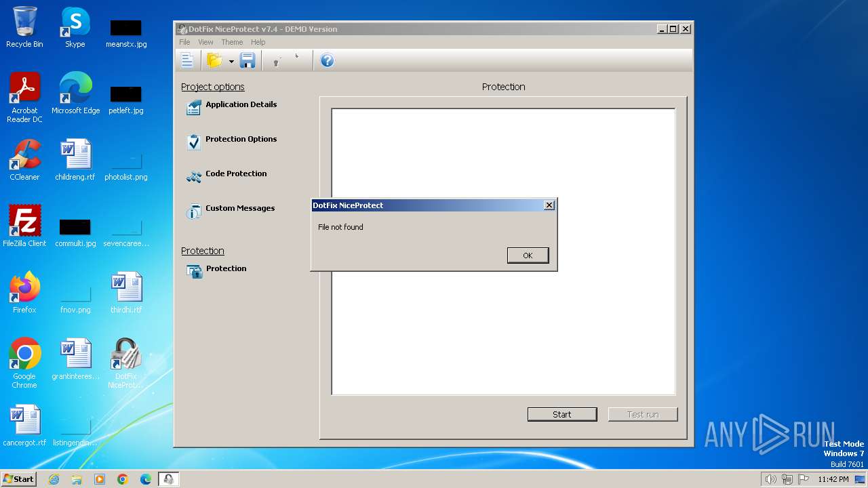868x488 pixels.
Task: Save project with floppy disk icon
Action: click(248, 61)
